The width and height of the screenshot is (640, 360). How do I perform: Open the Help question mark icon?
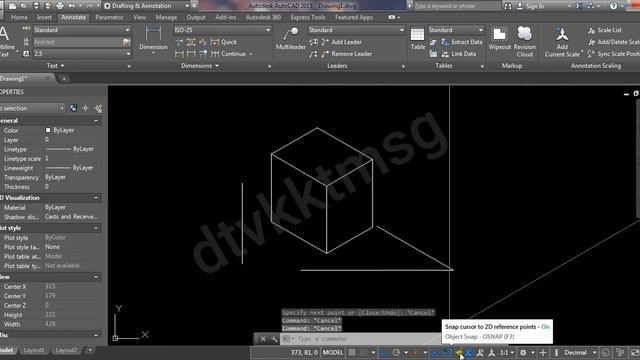(x=613, y=6)
